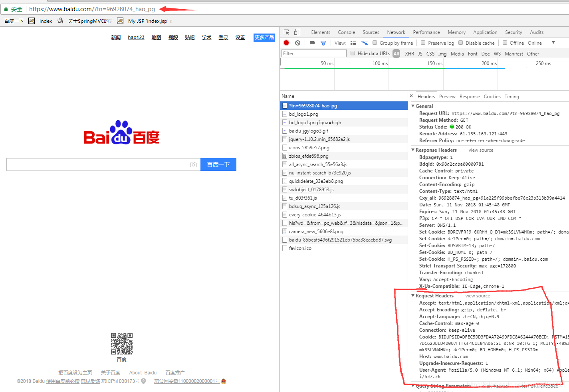The image size is (569, 392).
Task: Open the Sources panel tab
Action: (371, 32)
